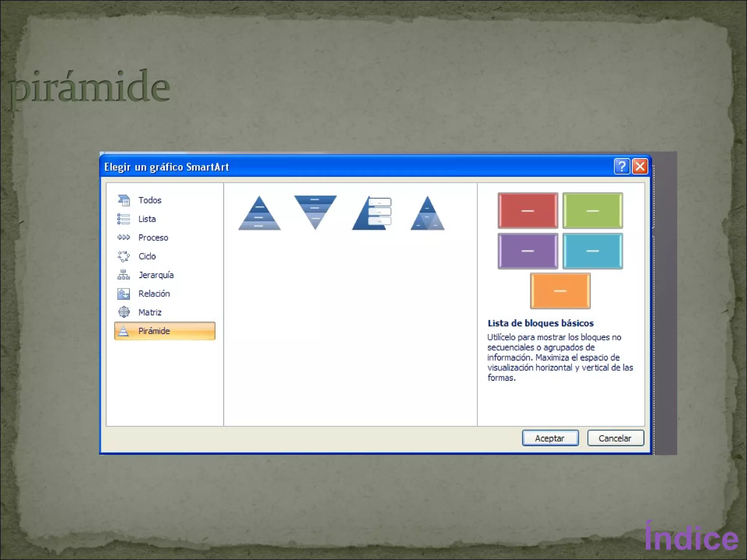
Task: Pick the segmented pyramid layout thumbnail
Action: coord(427,213)
